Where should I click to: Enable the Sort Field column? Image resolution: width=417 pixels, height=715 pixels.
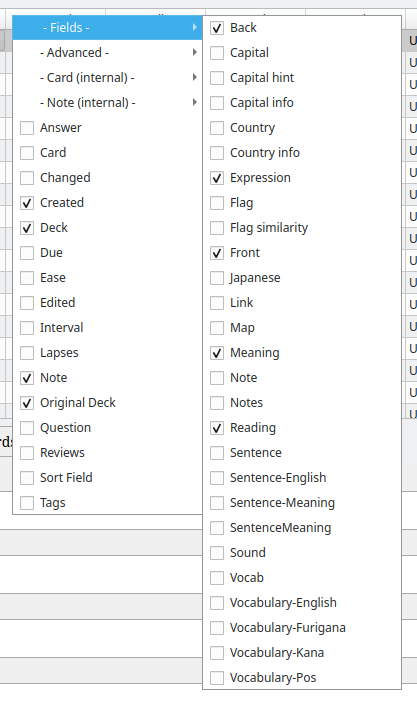click(x=27, y=478)
